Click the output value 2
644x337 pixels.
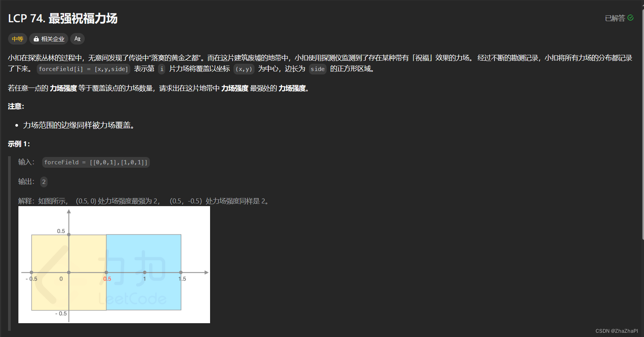click(x=44, y=182)
